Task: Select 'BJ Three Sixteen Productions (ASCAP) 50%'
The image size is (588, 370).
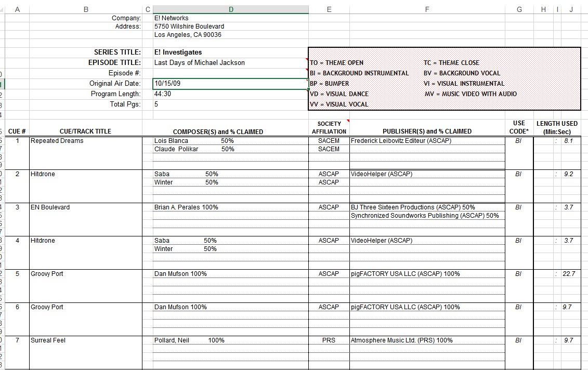Action: pyautogui.click(x=413, y=207)
